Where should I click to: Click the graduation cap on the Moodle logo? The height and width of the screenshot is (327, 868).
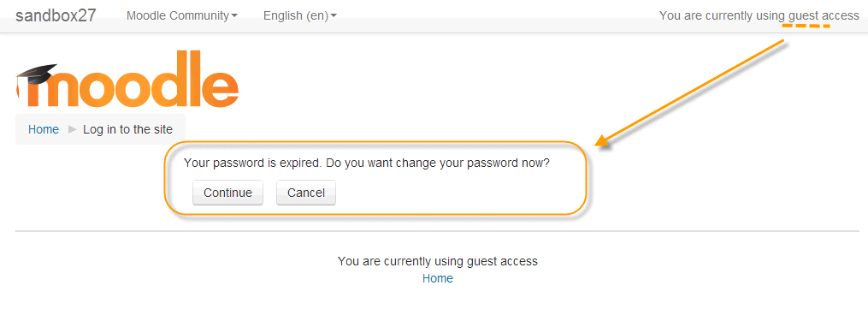pos(36,74)
